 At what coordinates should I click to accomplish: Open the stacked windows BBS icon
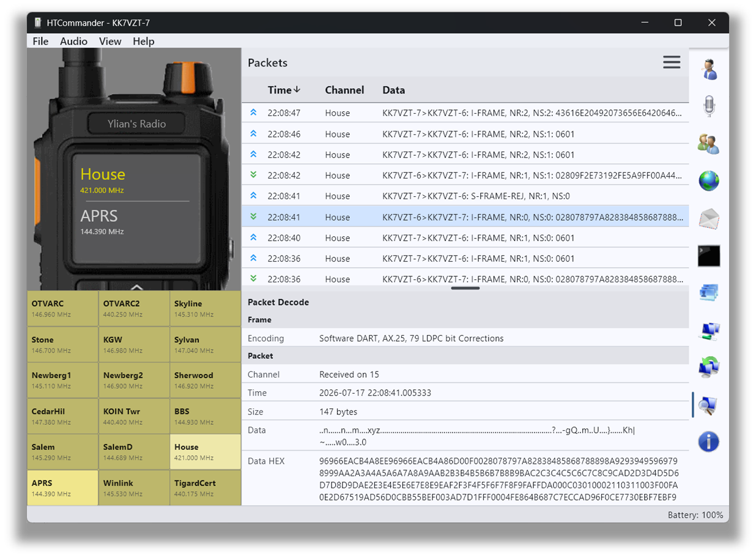pyautogui.click(x=709, y=293)
